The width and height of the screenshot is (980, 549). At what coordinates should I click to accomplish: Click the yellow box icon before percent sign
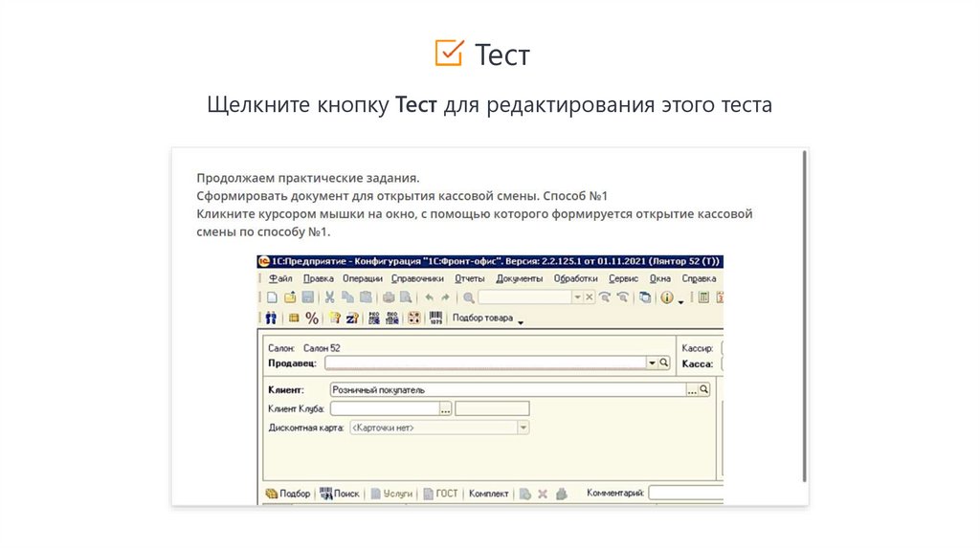click(x=294, y=318)
